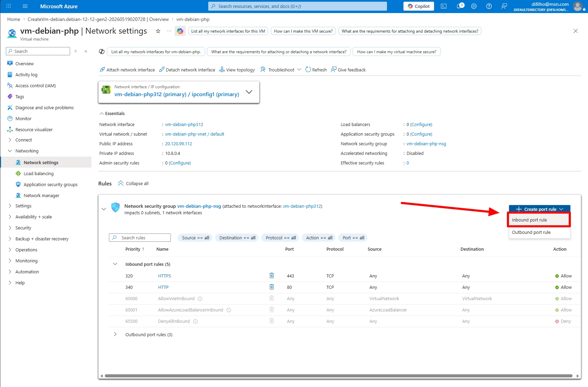Collapse the sidebar with double chevron

click(x=86, y=51)
